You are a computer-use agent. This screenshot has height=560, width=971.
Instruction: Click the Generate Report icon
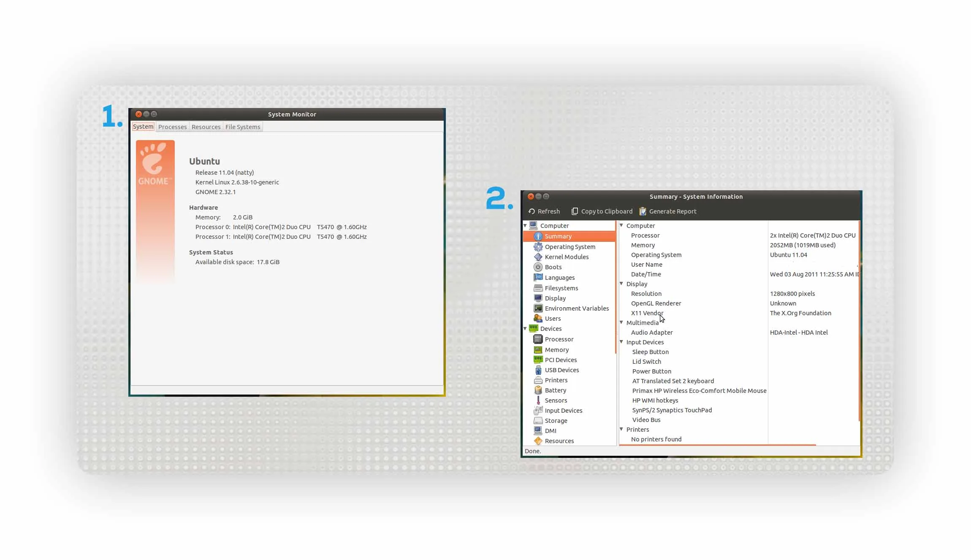pos(643,211)
